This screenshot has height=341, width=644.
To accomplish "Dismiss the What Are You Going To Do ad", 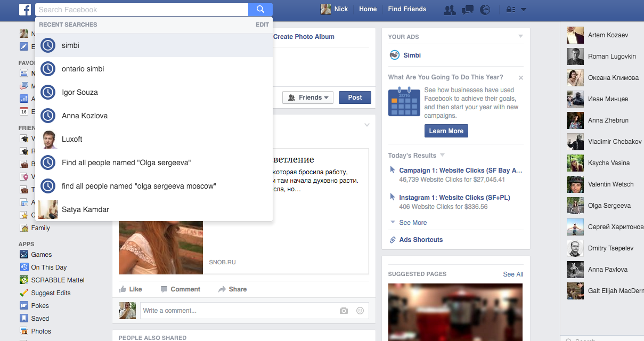I will (x=521, y=78).
